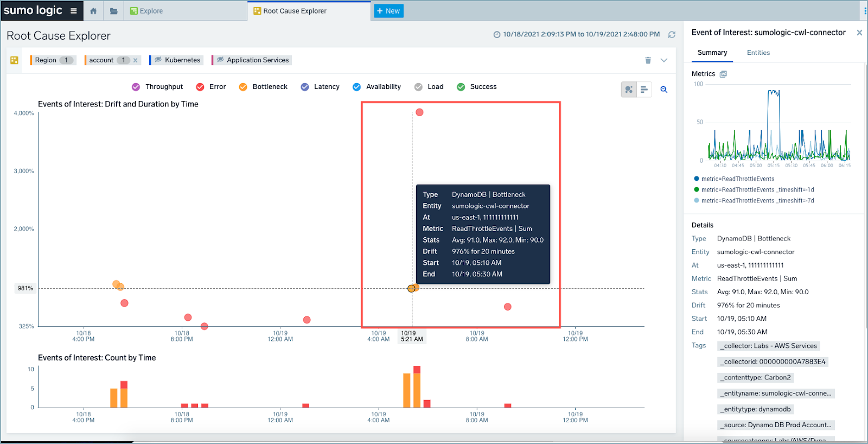868x444 pixels.
Task: Open the hamburger menu beside the Sumo Logic logo
Action: point(73,11)
